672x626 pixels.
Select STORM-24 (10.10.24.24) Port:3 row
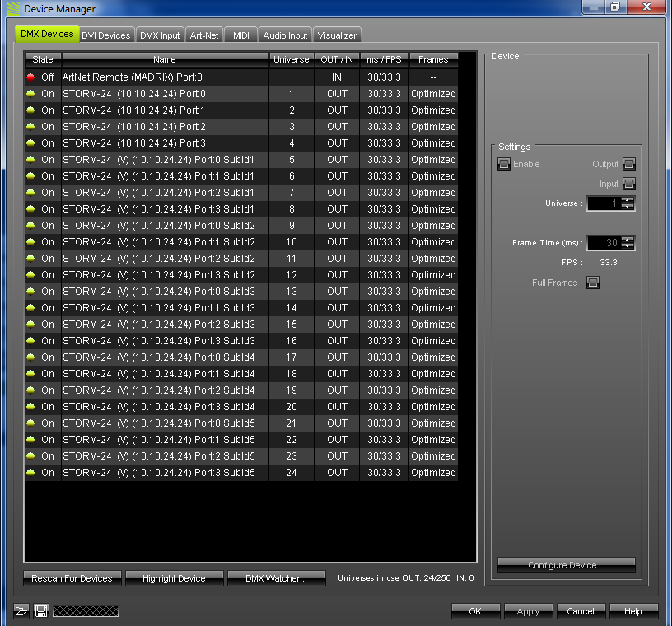coord(241,143)
